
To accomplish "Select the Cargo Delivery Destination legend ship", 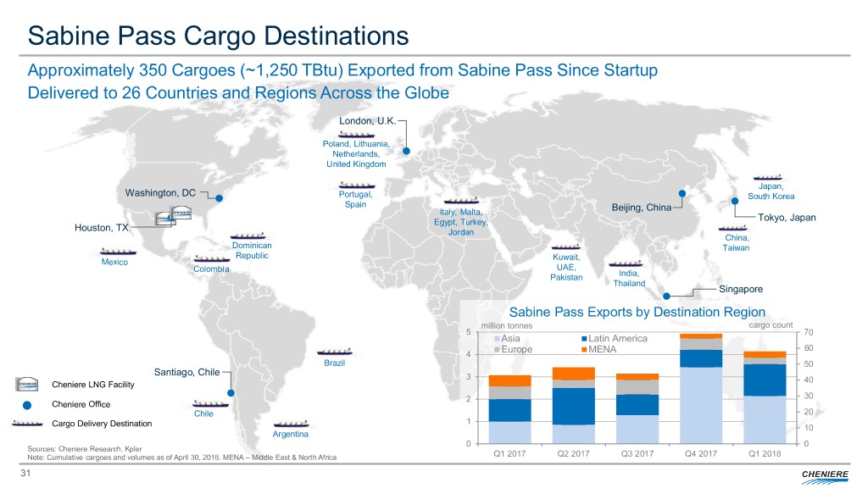I will tap(28, 424).
